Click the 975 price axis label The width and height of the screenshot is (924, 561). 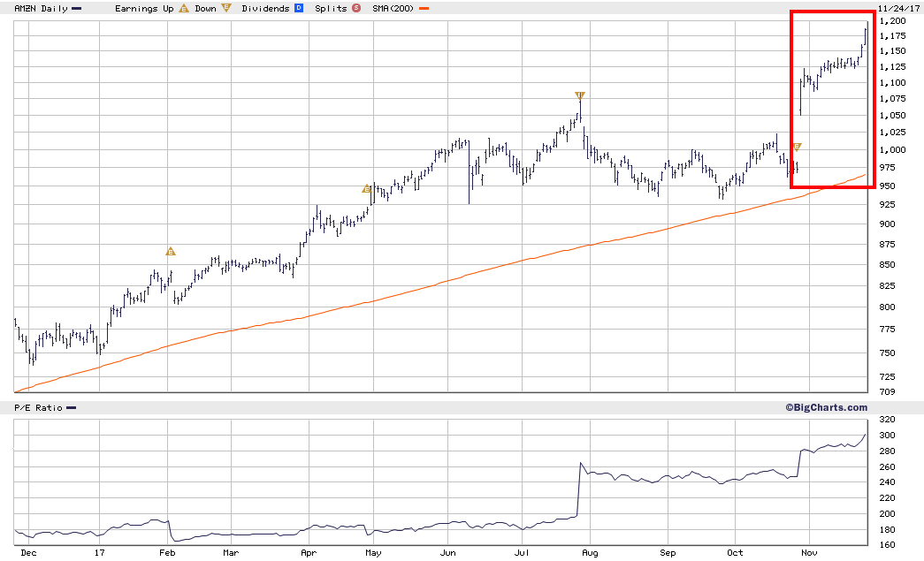click(888, 168)
